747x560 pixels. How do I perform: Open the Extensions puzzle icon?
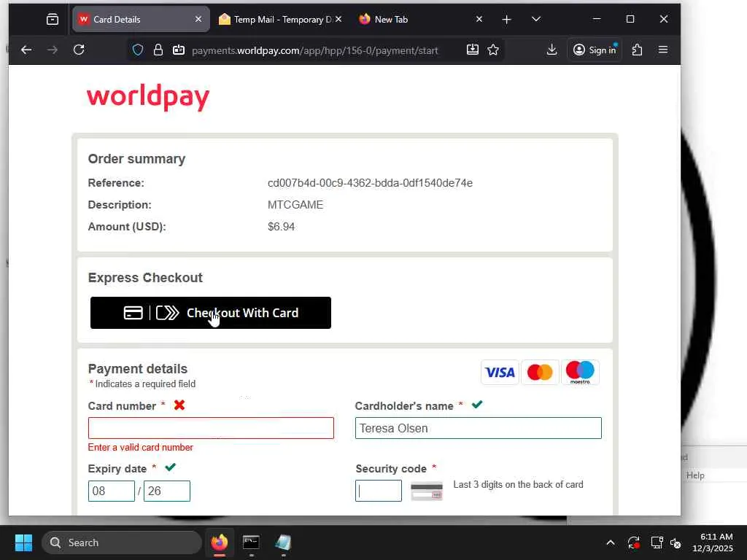637,50
